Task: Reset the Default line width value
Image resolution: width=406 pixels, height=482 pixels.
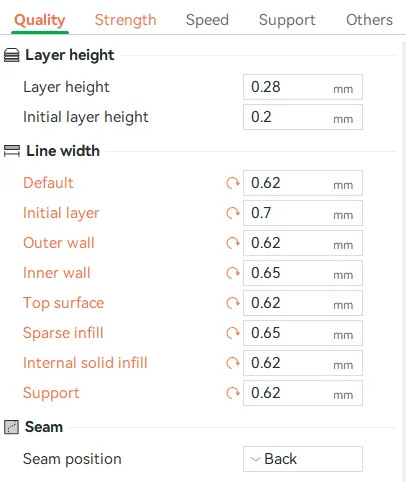Action: 233,183
